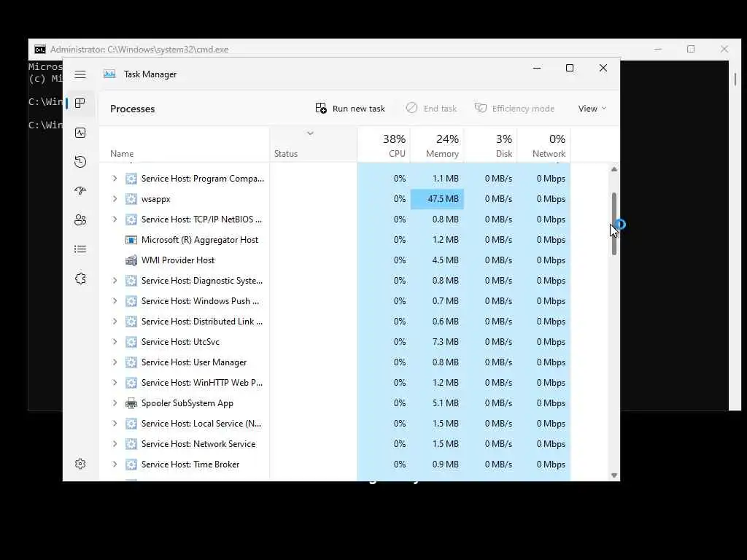Expand Service Host: Diagnostic Syste... row
747x560 pixels.
pyautogui.click(x=115, y=281)
